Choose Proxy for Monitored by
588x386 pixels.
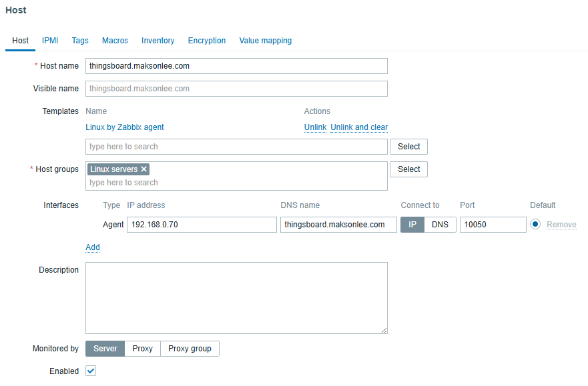click(143, 349)
